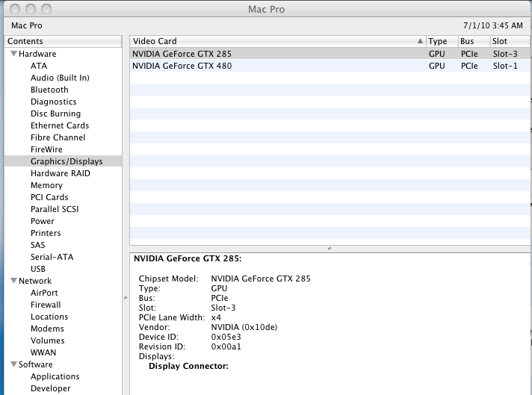Open Memory hardware category

[46, 185]
